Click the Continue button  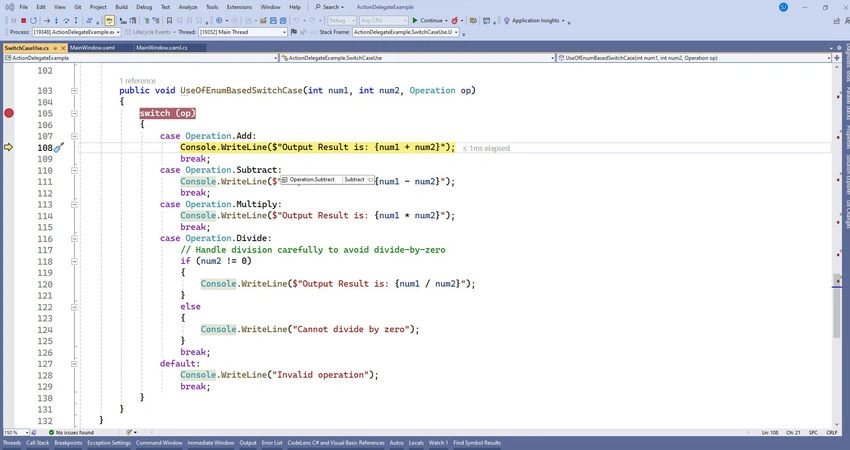[x=428, y=21]
